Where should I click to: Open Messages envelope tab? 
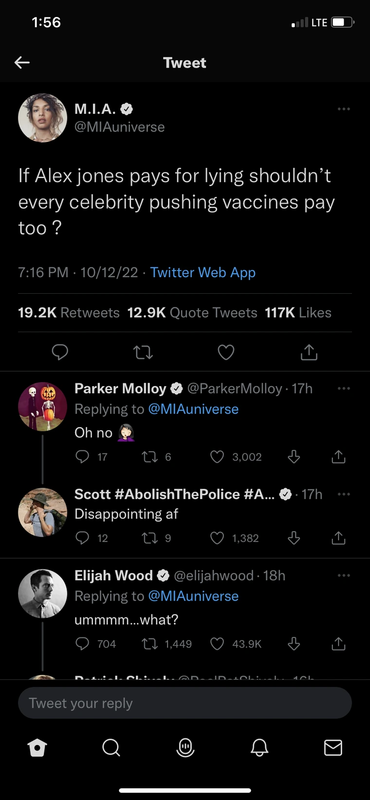333,748
